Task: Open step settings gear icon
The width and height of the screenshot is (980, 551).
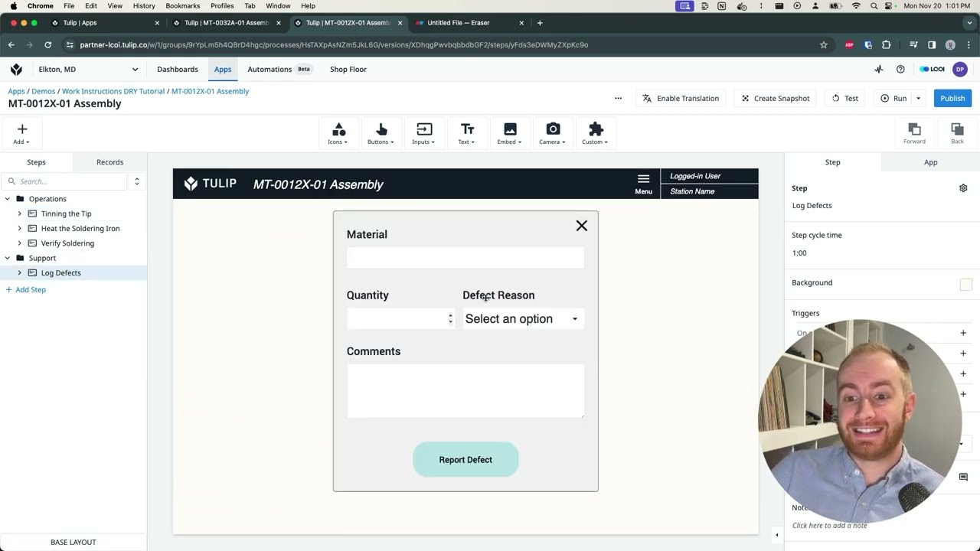Action: tap(963, 188)
